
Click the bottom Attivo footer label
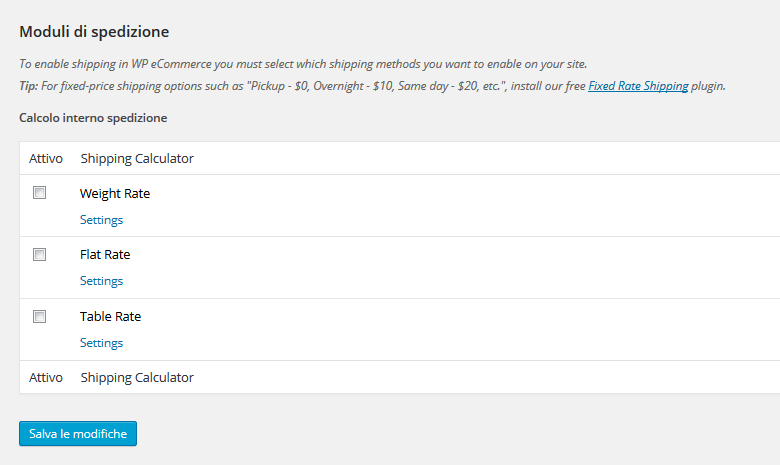(x=46, y=377)
